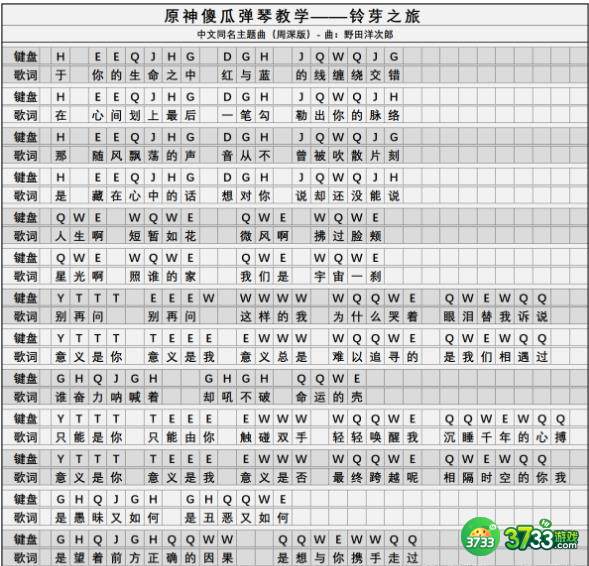
Task: Click the lyric character 搏
Action: pos(560,438)
